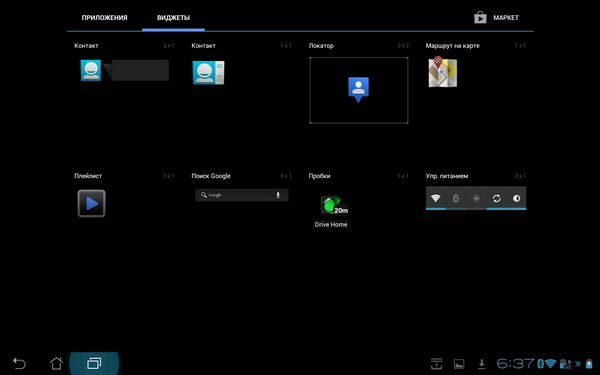Toggle brightness in the power control widget
The image size is (600, 375).
[x=517, y=198]
